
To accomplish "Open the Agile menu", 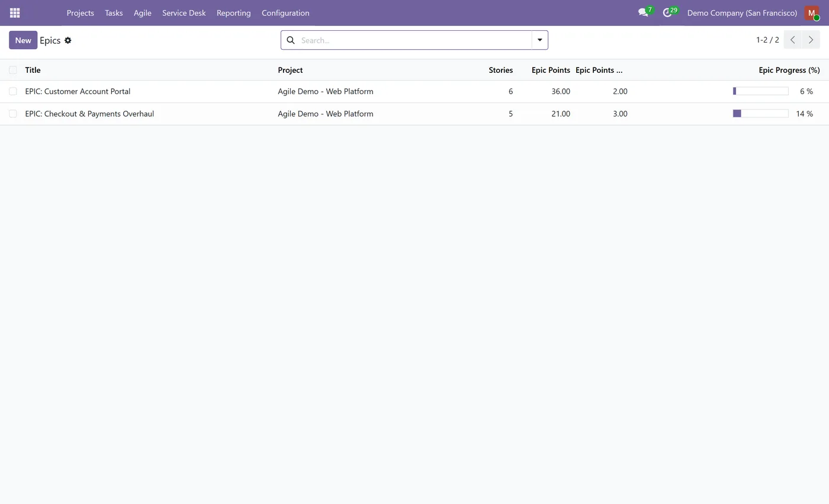I will tap(143, 12).
